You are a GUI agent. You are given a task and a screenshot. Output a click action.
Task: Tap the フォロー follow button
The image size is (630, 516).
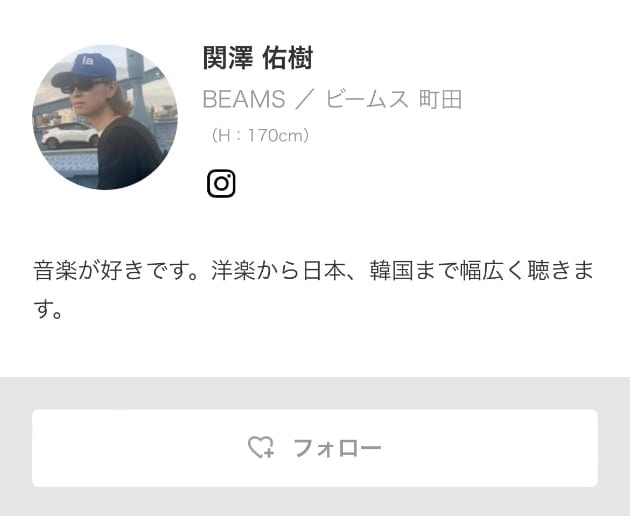(315, 448)
